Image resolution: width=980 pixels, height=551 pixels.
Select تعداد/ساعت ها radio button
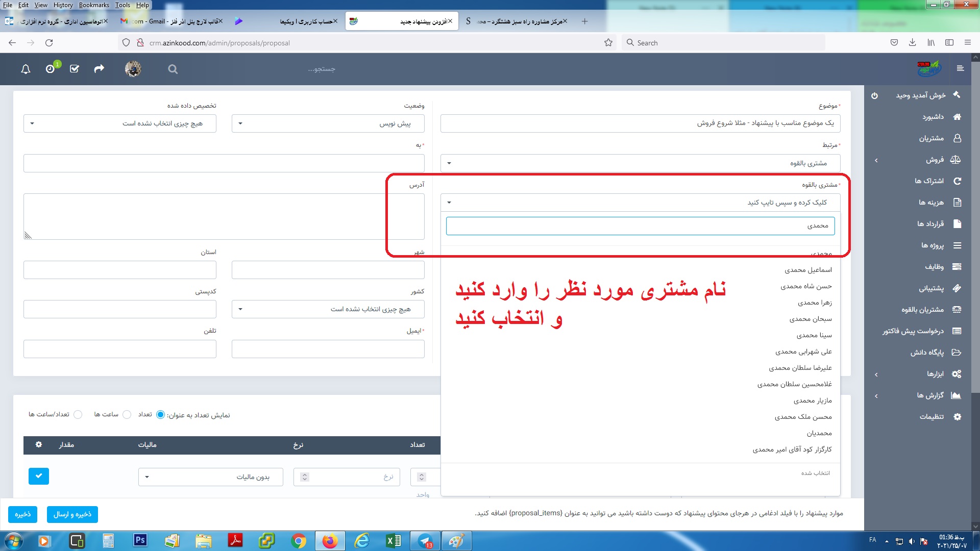click(x=78, y=415)
